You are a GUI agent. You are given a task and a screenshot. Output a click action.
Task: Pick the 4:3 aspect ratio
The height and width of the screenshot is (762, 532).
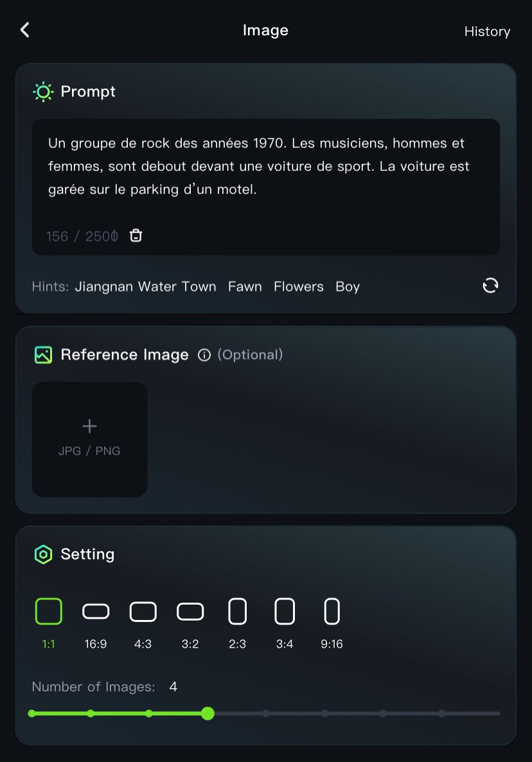(x=143, y=612)
